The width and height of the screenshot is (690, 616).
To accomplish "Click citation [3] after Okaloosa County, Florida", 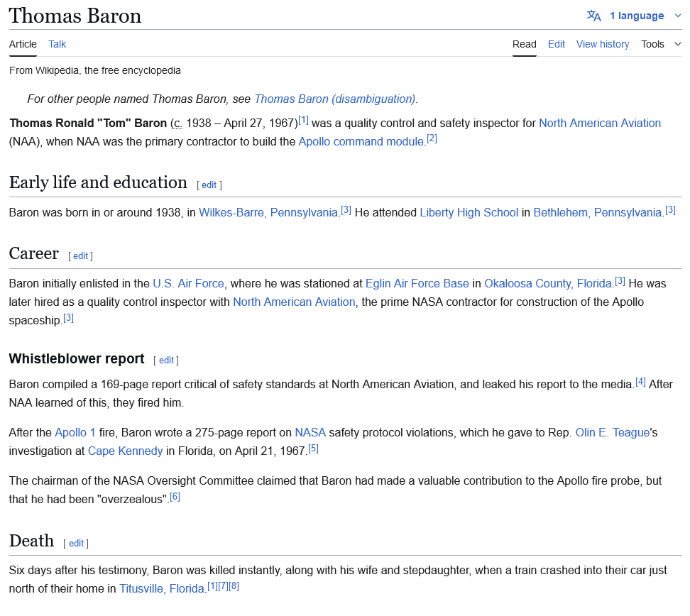I will coord(620,281).
